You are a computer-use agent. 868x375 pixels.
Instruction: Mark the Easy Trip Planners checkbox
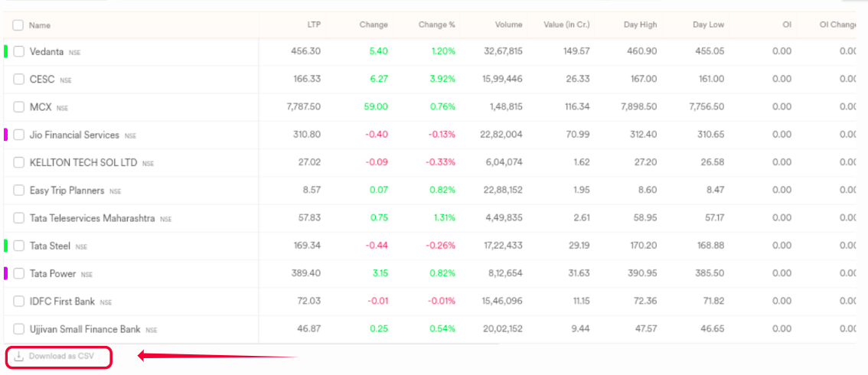pyautogui.click(x=19, y=191)
